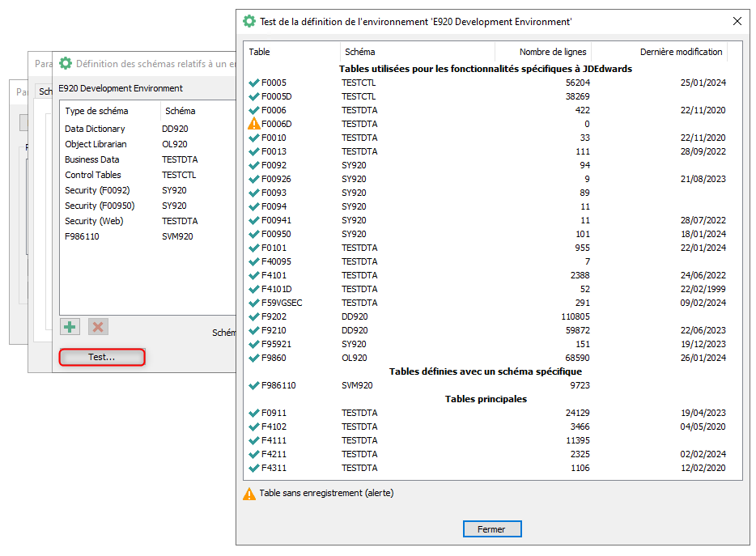Click the warning icon in the legend
Viewport: 756px width, 556px height.
tap(249, 494)
